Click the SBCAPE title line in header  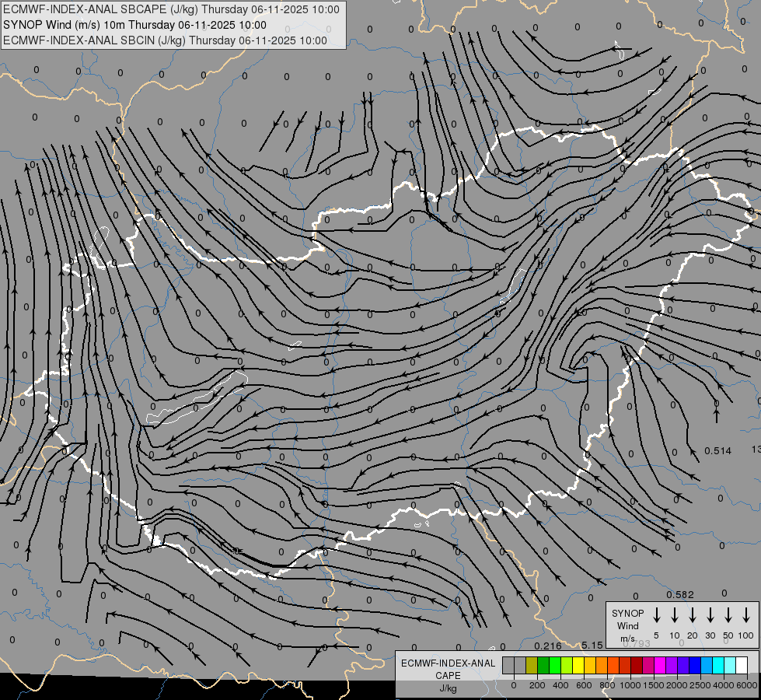(x=171, y=9)
